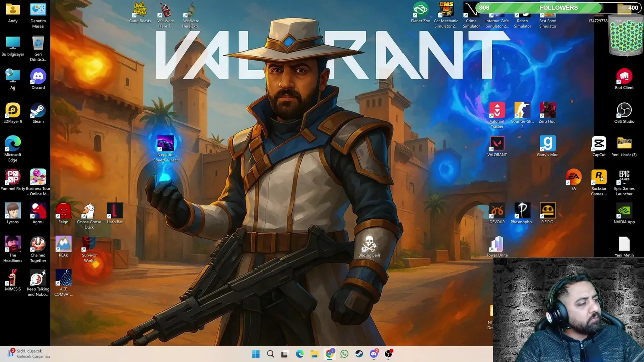
Task: Select the Garry's Mod icon
Action: tap(548, 147)
